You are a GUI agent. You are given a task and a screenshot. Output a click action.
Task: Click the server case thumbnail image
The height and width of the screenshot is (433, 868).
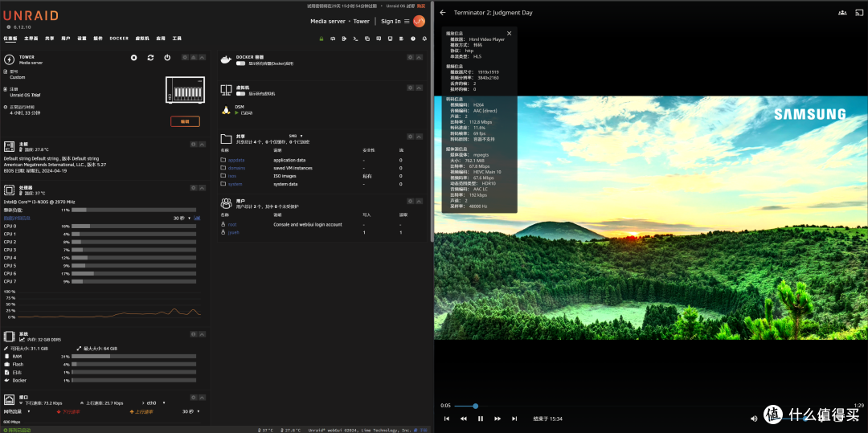point(186,90)
